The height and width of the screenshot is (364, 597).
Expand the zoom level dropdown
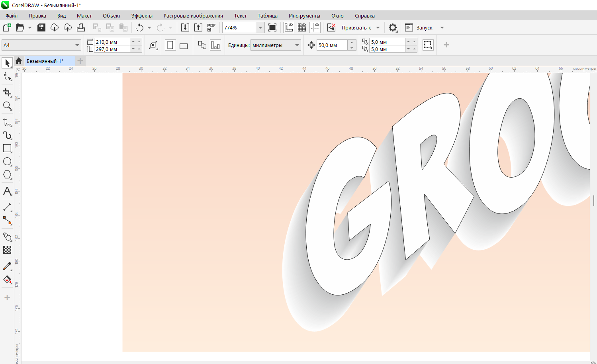260,27
